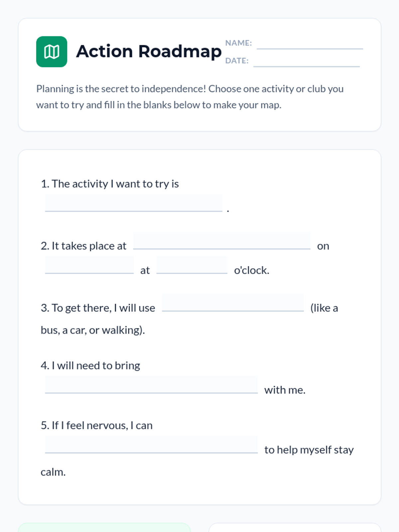Click the NAME: label
This screenshot has height=532, width=399.
coord(238,43)
